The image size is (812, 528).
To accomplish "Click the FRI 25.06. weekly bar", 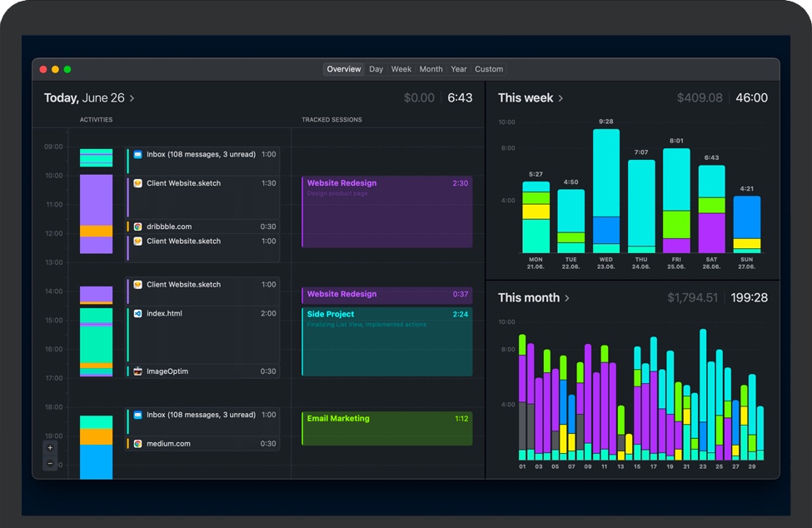I will point(676,201).
